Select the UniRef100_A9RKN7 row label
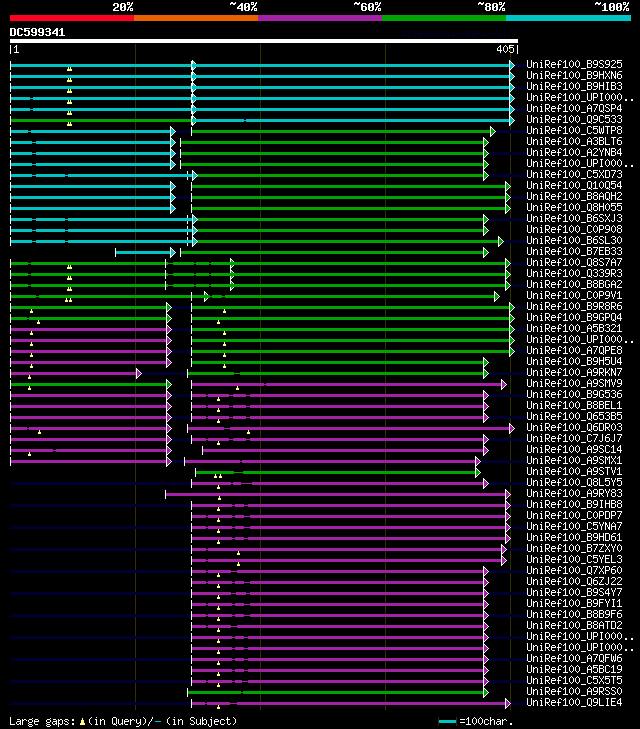 pyautogui.click(x=574, y=372)
